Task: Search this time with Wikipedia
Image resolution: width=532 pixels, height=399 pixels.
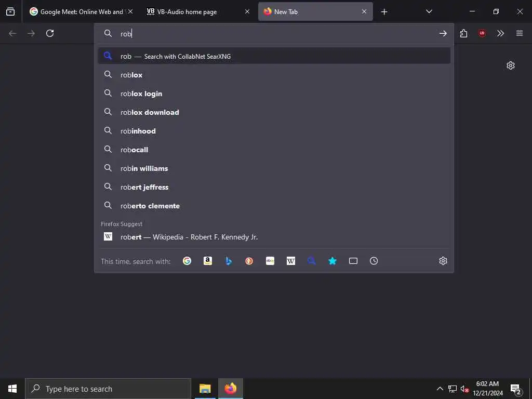Action: coord(291,261)
